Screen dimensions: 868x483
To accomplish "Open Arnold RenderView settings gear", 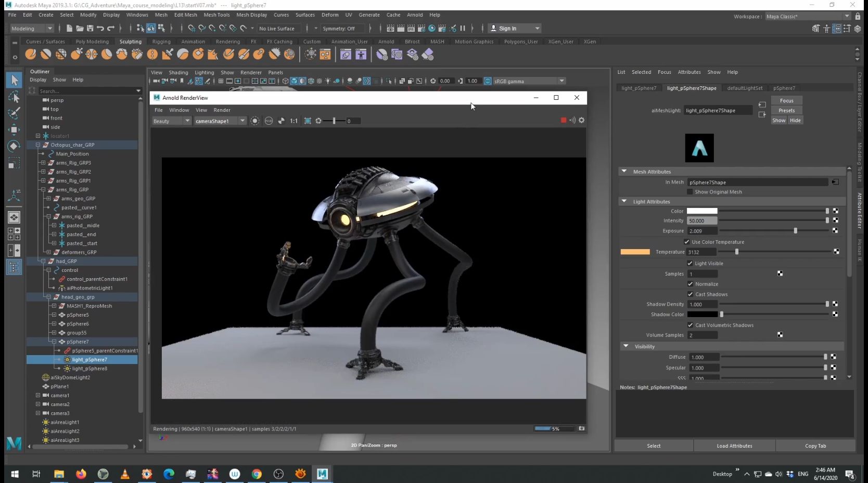I will tap(581, 121).
